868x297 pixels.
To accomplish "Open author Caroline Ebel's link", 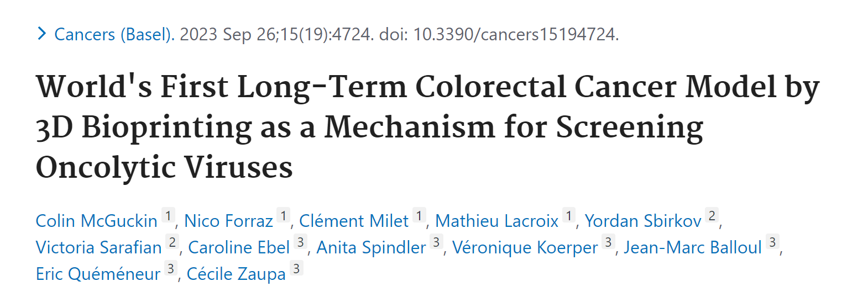I will click(x=239, y=247).
